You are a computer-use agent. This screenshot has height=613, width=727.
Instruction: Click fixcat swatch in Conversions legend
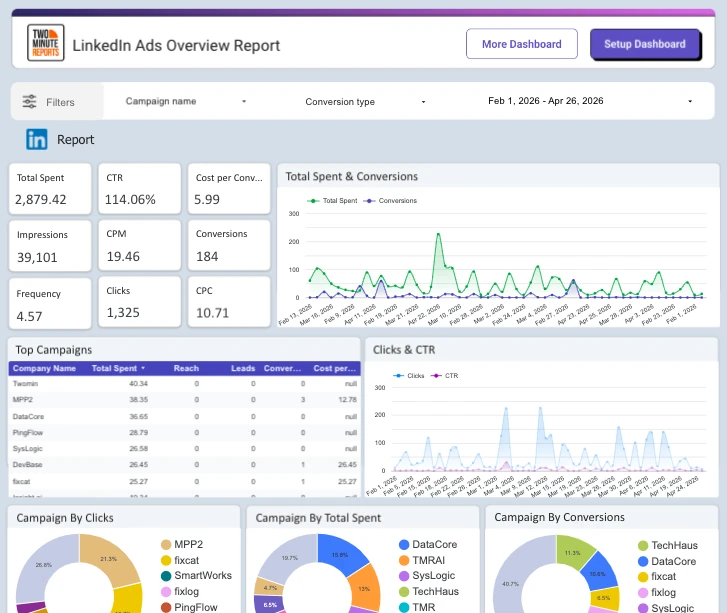(643, 577)
